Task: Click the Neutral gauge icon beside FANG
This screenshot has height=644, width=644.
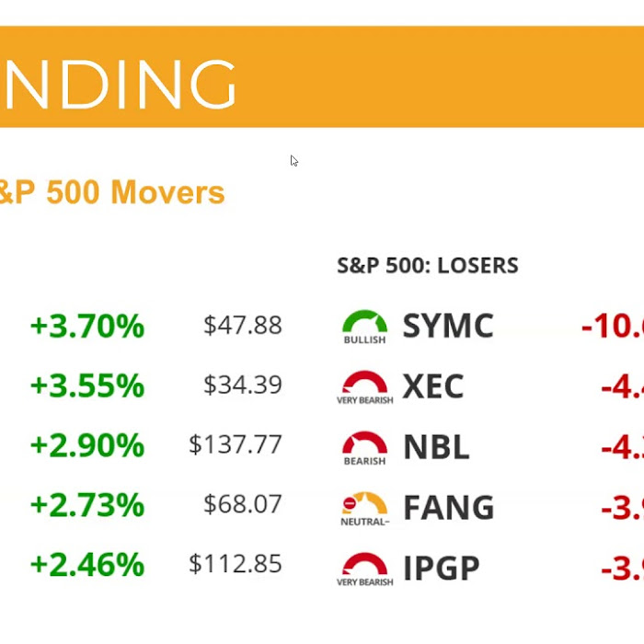Action: (365, 507)
